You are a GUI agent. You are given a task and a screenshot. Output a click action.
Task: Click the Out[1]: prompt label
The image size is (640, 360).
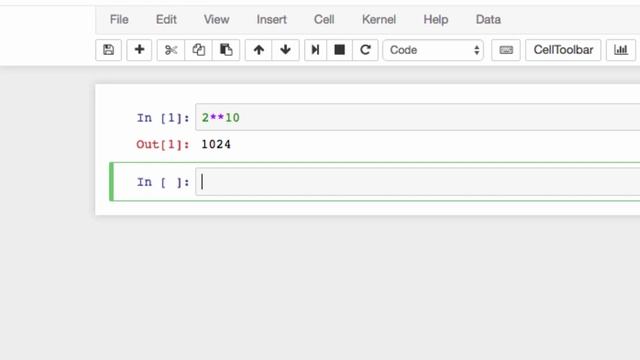pos(163,144)
